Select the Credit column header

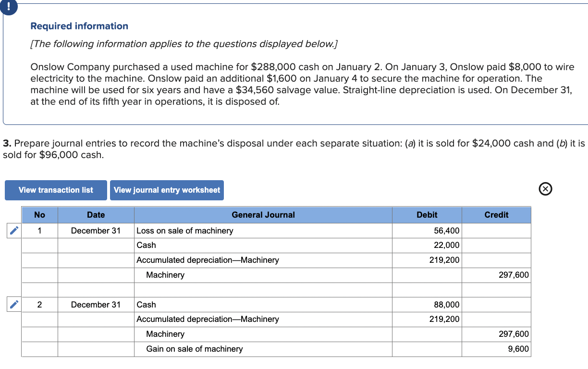(x=496, y=215)
